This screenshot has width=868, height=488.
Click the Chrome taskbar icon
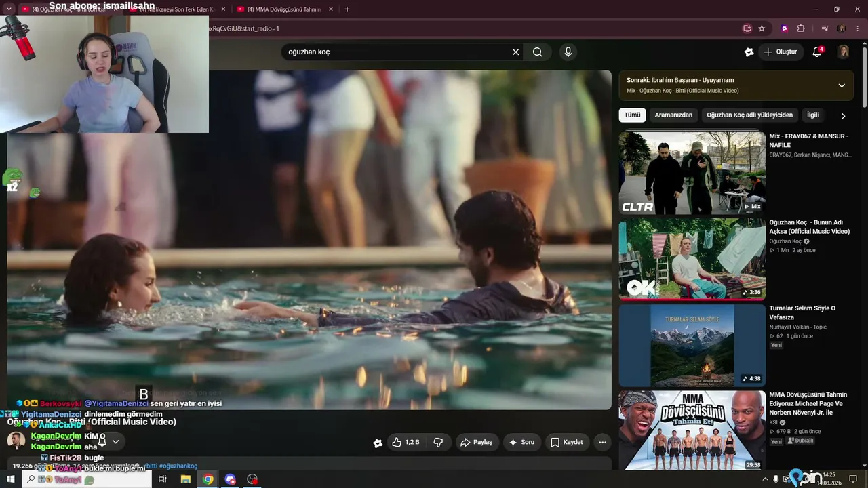coord(208,479)
